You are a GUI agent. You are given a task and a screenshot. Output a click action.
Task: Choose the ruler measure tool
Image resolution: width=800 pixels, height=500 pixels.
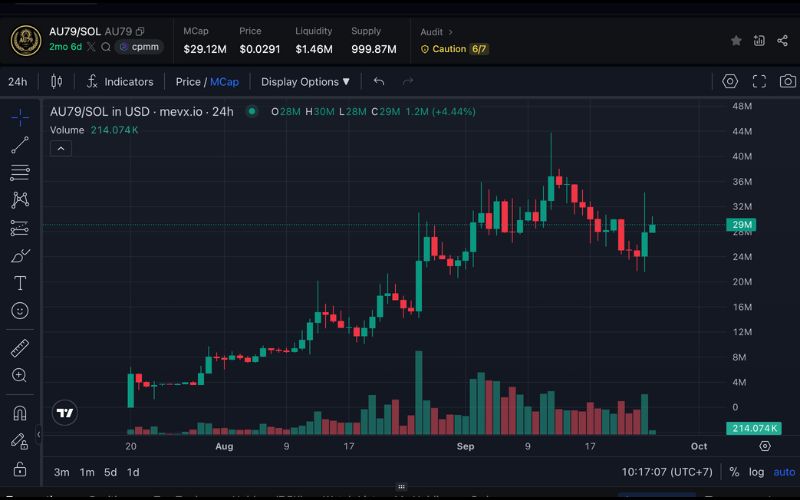click(x=20, y=348)
